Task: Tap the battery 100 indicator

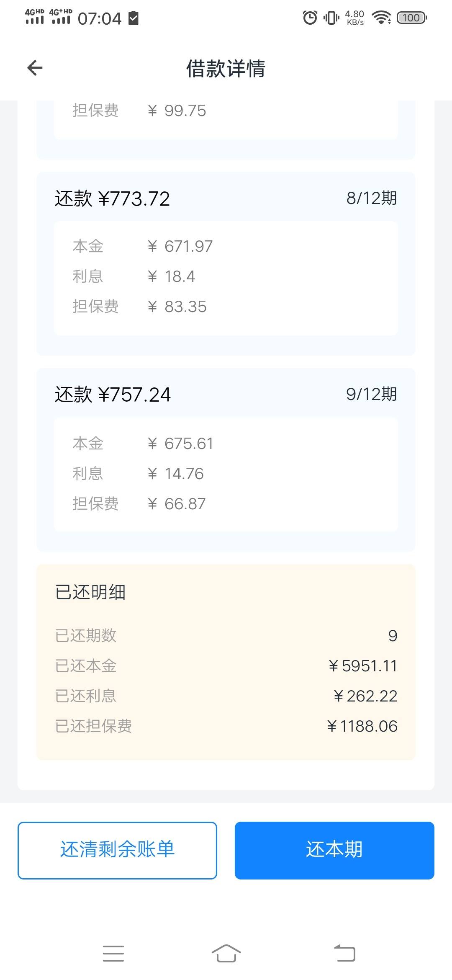Action: pos(412,18)
